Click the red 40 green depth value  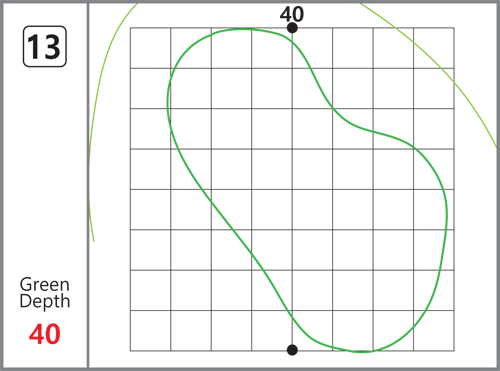(x=45, y=334)
